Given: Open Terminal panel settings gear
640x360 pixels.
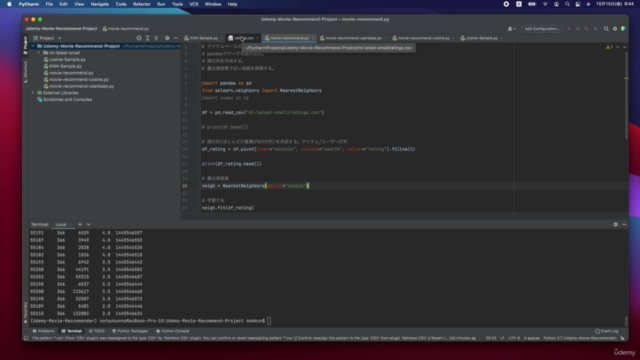Looking at the screenshot, I should click(616, 224).
